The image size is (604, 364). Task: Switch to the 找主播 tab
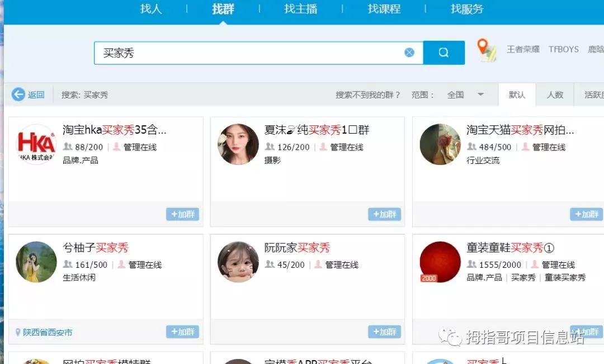300,8
